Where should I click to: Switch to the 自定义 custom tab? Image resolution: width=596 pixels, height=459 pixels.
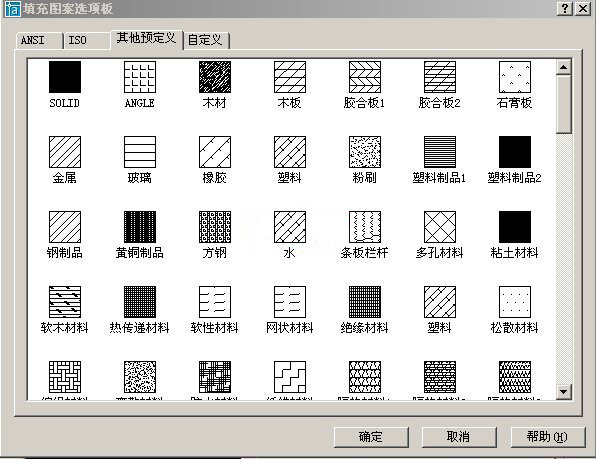207,40
